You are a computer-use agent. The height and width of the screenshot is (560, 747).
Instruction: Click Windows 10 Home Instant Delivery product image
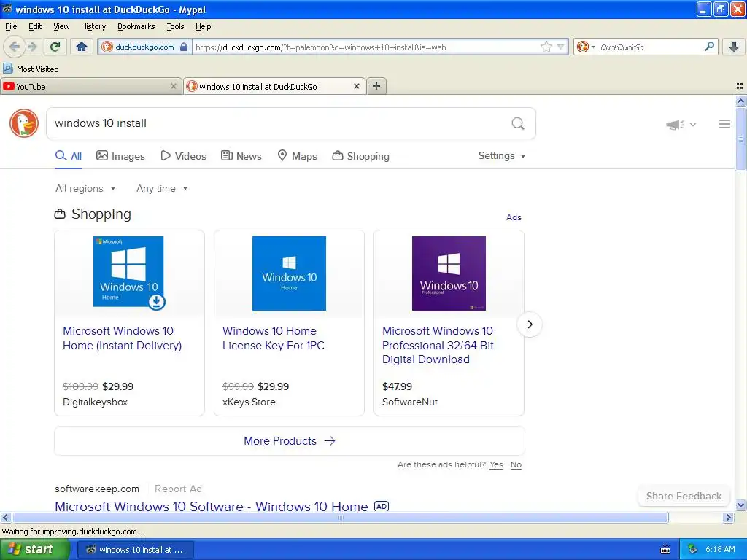point(128,273)
